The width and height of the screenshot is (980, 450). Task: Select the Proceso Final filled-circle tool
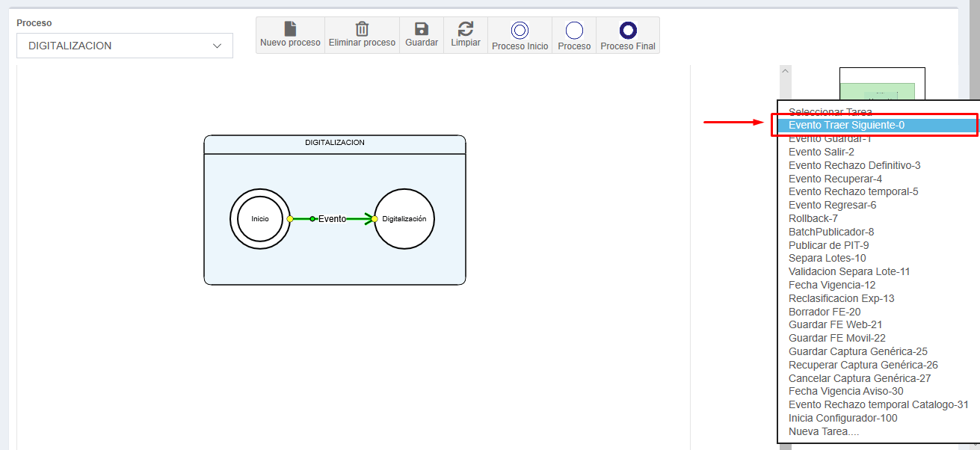click(x=628, y=31)
